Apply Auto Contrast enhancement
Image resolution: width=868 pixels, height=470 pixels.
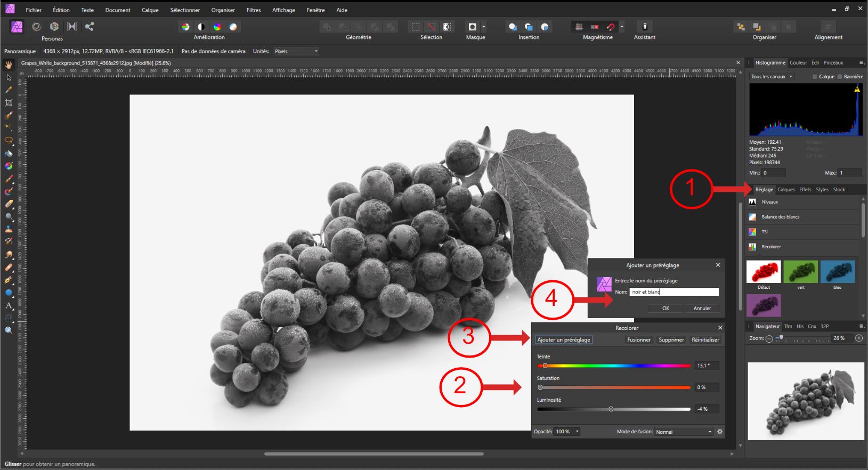[x=201, y=27]
